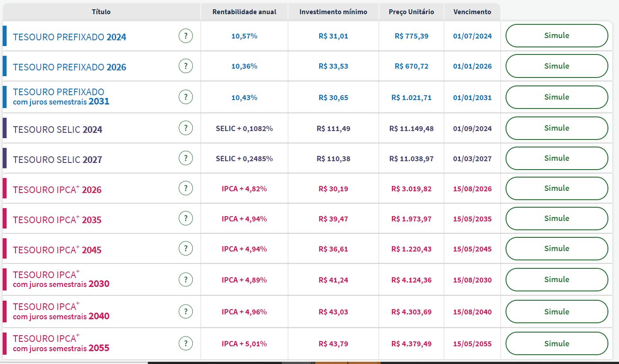This screenshot has width=619, height=364.
Task: Click unit price R$ 775,39
Action: [x=411, y=36]
